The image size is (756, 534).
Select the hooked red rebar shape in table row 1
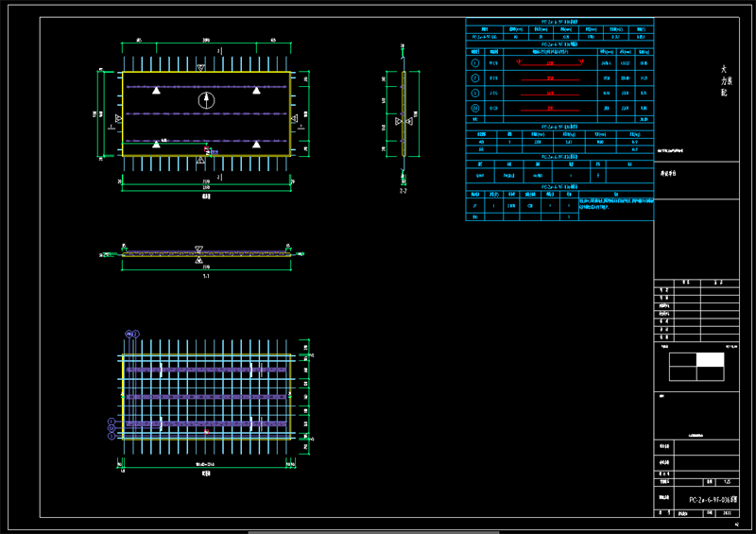click(x=550, y=62)
